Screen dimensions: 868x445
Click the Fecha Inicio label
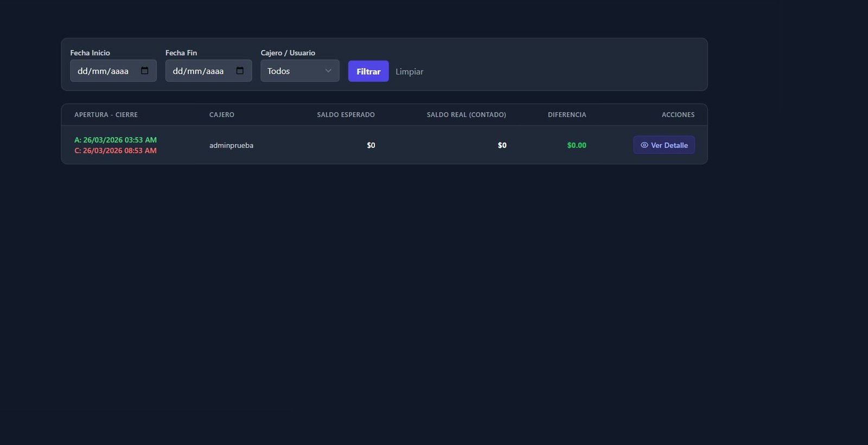coord(90,53)
